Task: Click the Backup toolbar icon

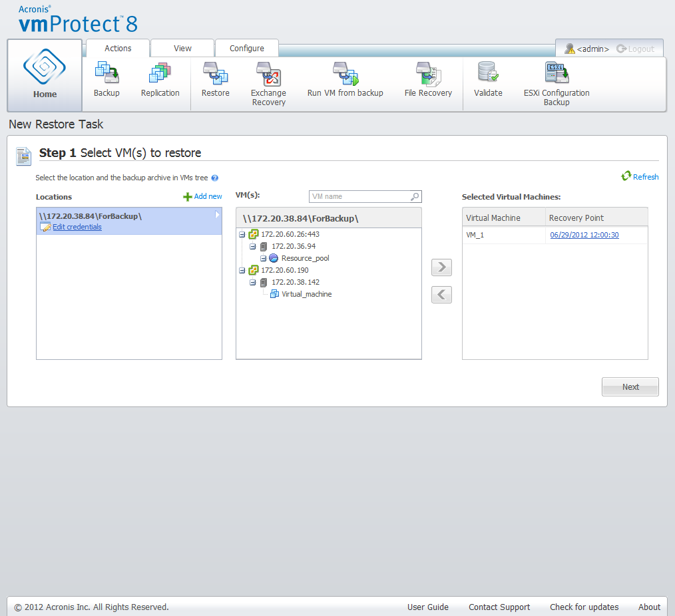Action: pos(107,73)
